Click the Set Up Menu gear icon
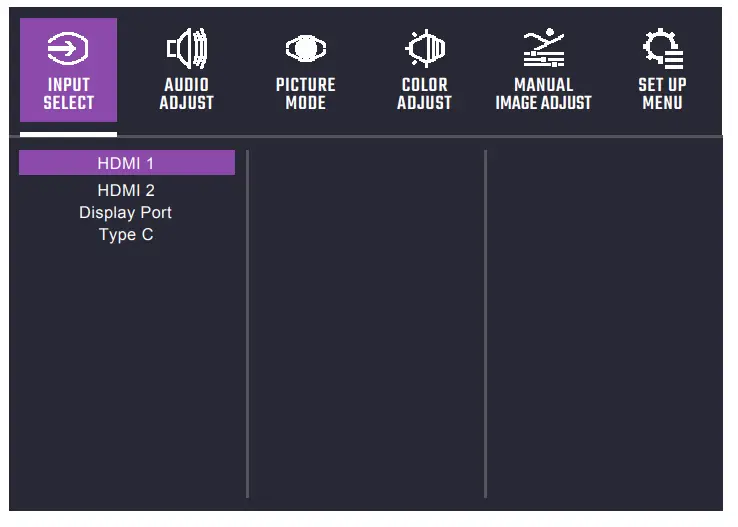 coord(662,48)
